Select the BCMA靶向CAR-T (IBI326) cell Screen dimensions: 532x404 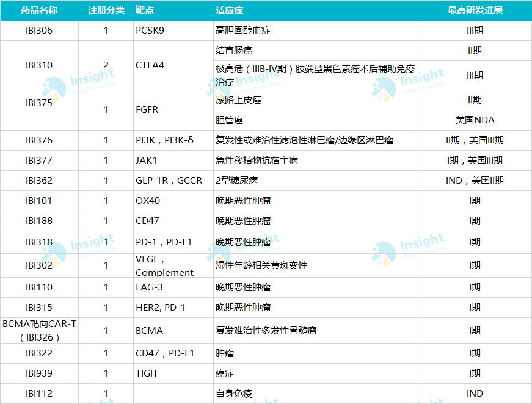pyautogui.click(x=39, y=331)
